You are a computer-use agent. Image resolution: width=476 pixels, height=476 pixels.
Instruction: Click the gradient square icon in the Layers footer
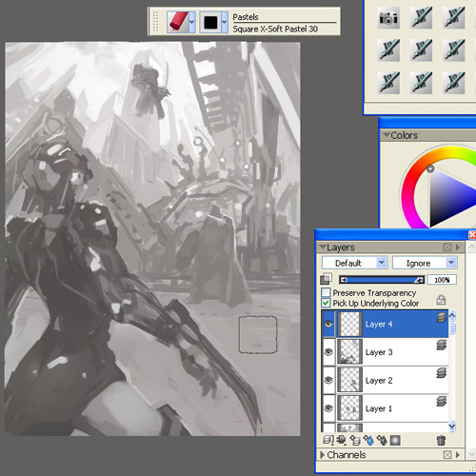point(395,441)
